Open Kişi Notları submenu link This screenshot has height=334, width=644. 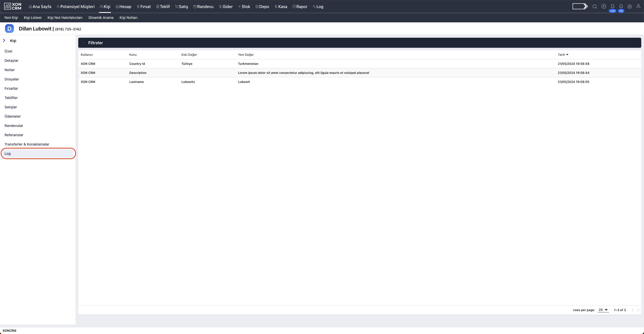pos(129,18)
